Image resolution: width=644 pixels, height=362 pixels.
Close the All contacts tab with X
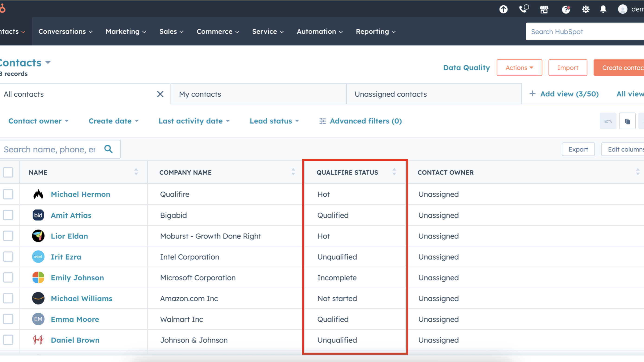160,94
